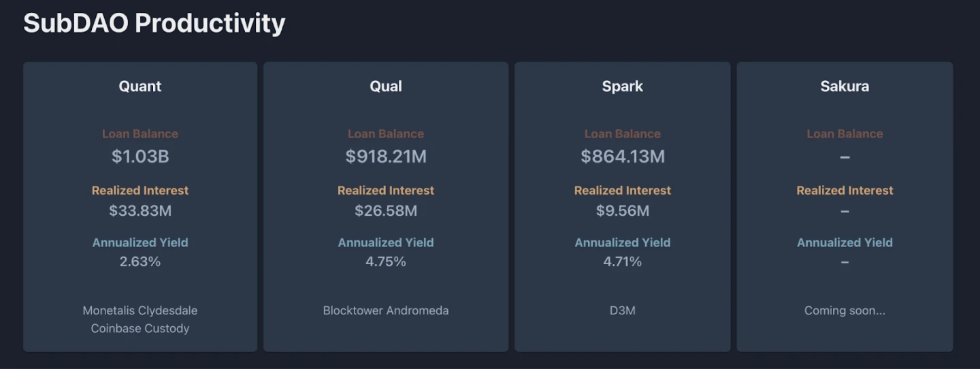Click Qual loan balance $918.21M
The width and height of the screenshot is (980, 369).
pyautogui.click(x=386, y=157)
